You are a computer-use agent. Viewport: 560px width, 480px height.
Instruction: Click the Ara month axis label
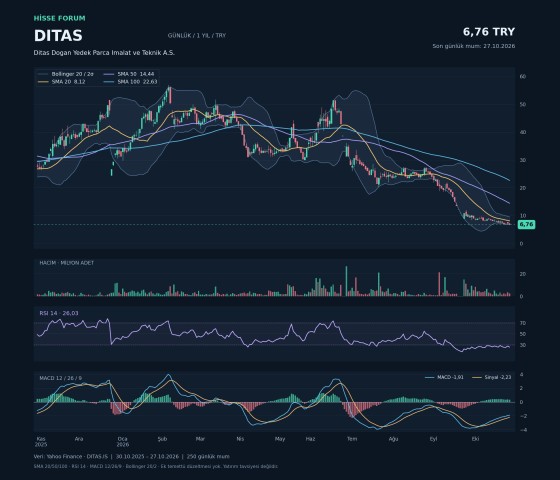[79, 439]
